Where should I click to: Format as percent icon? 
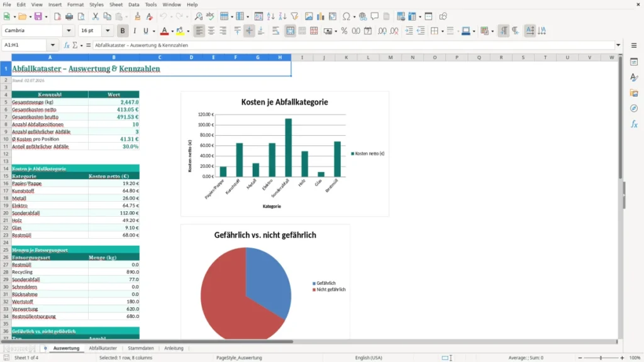point(344,31)
